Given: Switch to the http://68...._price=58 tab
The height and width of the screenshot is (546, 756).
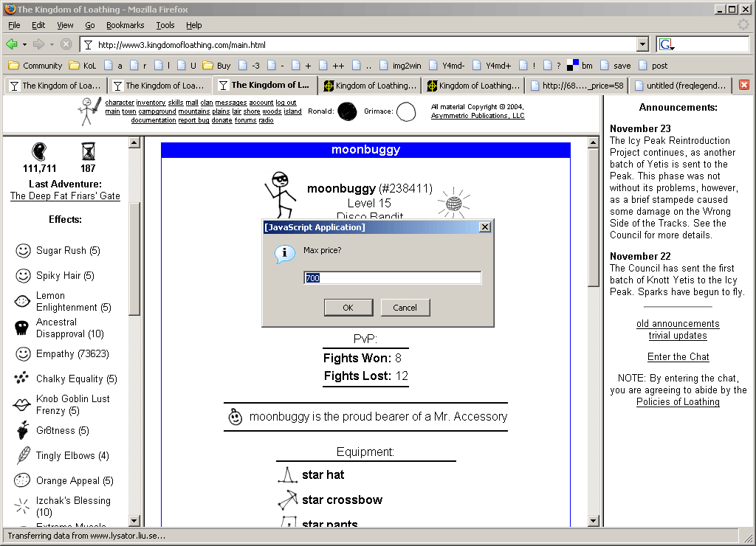Looking at the screenshot, I should pyautogui.click(x=577, y=86).
